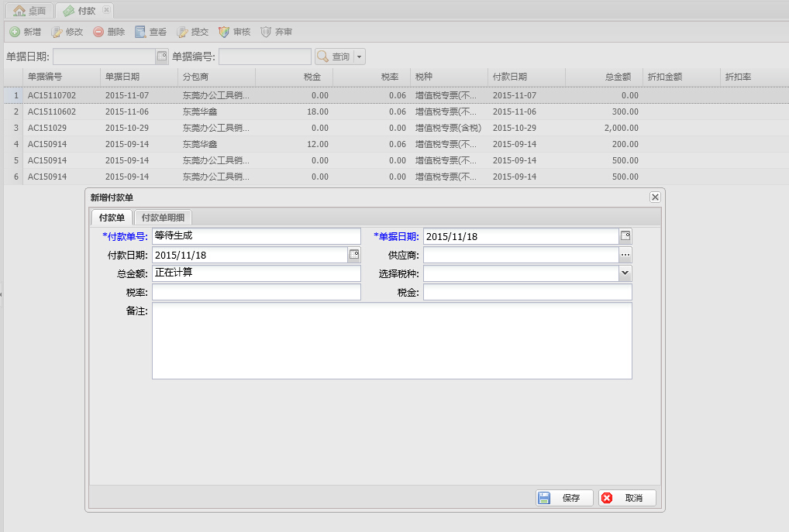Close the 新增付款单 dialog

point(655,197)
